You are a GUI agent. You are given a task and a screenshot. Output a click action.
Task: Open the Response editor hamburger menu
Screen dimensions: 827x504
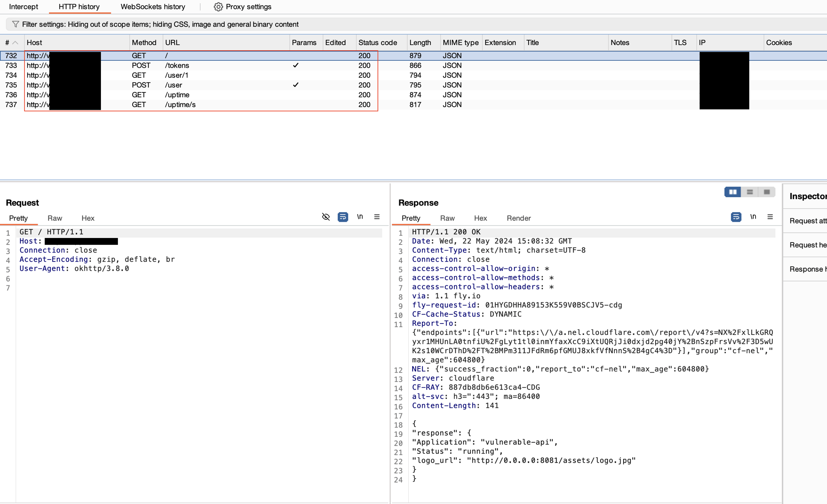[770, 217]
